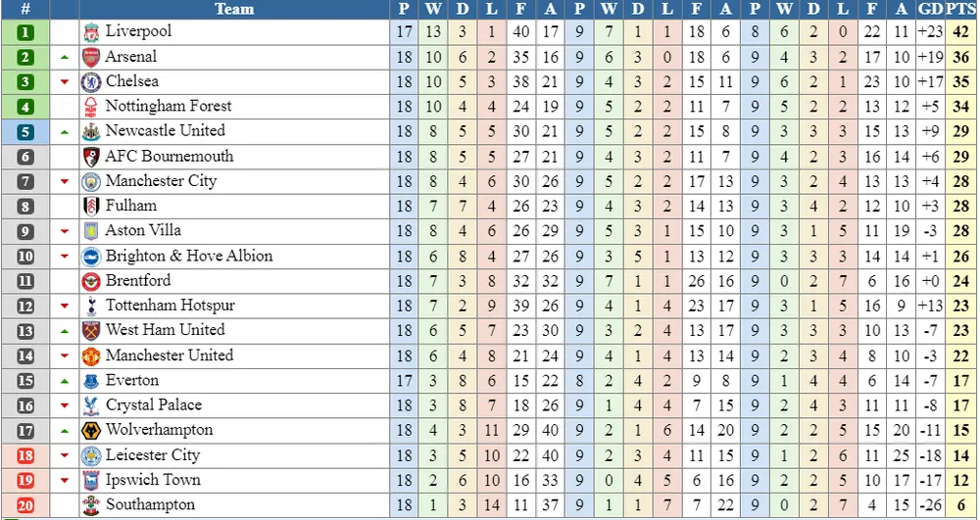This screenshot has width=980, height=520.
Task: Click the Southampton club crest icon
Action: (91, 505)
